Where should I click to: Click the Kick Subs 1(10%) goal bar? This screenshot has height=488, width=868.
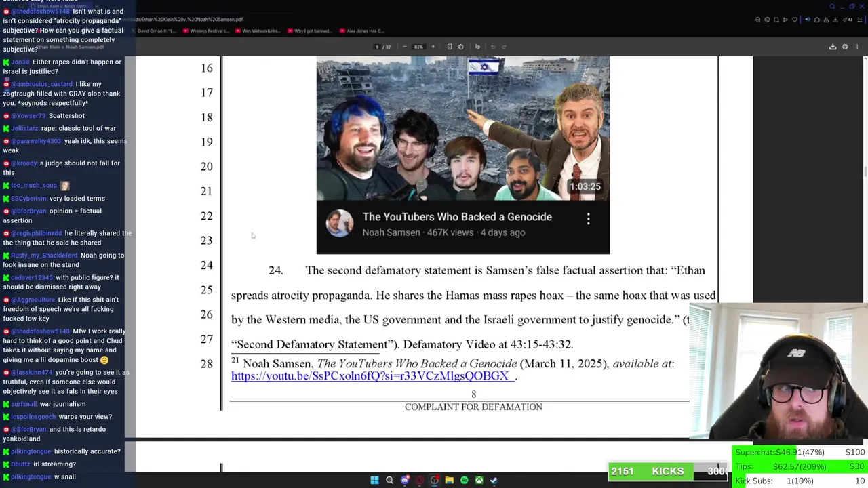coord(800,481)
